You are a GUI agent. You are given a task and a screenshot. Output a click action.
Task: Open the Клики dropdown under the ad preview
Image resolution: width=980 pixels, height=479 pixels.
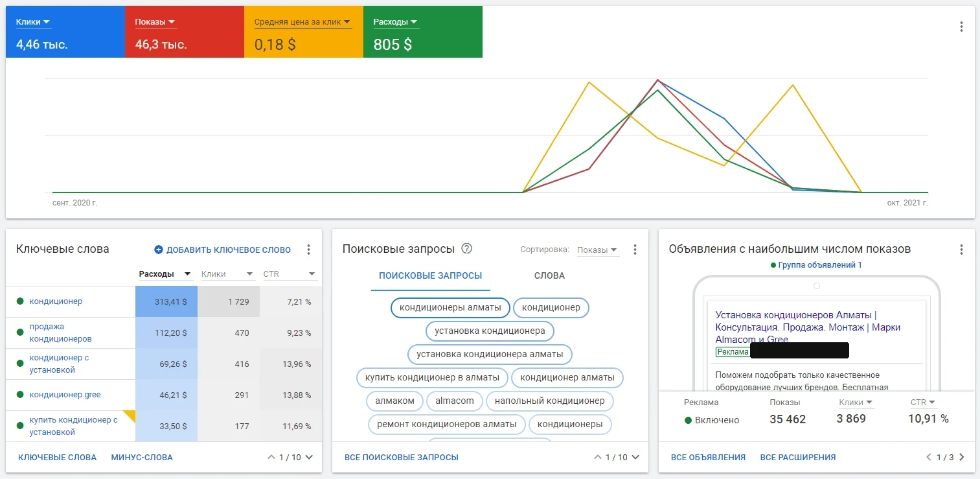tap(856, 403)
